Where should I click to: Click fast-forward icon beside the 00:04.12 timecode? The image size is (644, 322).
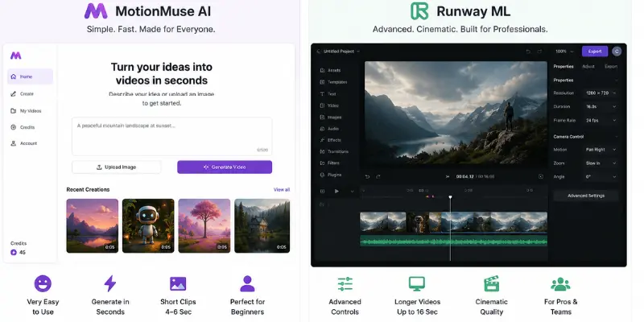pyautogui.click(x=448, y=176)
